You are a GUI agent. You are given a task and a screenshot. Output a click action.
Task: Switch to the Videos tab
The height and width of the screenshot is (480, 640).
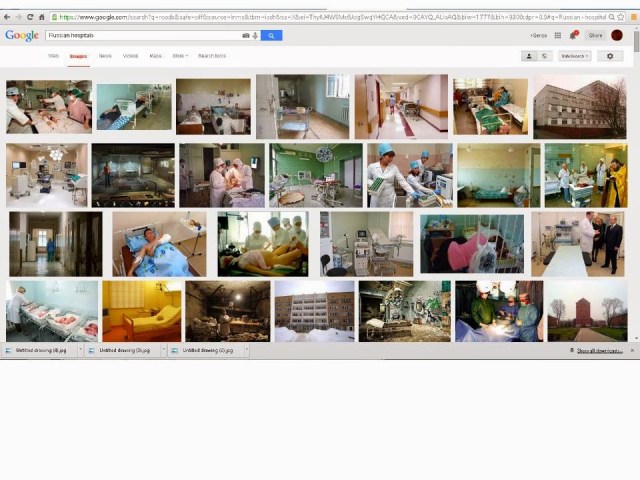[x=130, y=56]
